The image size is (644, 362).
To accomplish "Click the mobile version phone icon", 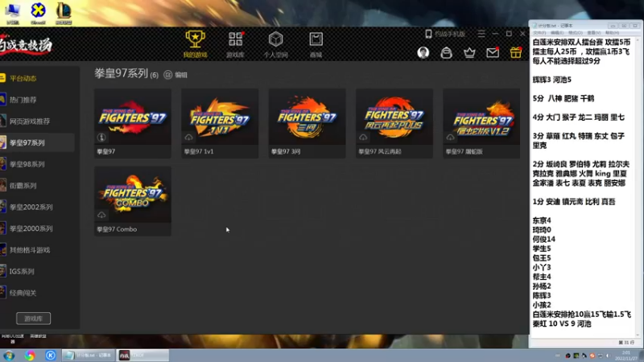I will 428,34.
